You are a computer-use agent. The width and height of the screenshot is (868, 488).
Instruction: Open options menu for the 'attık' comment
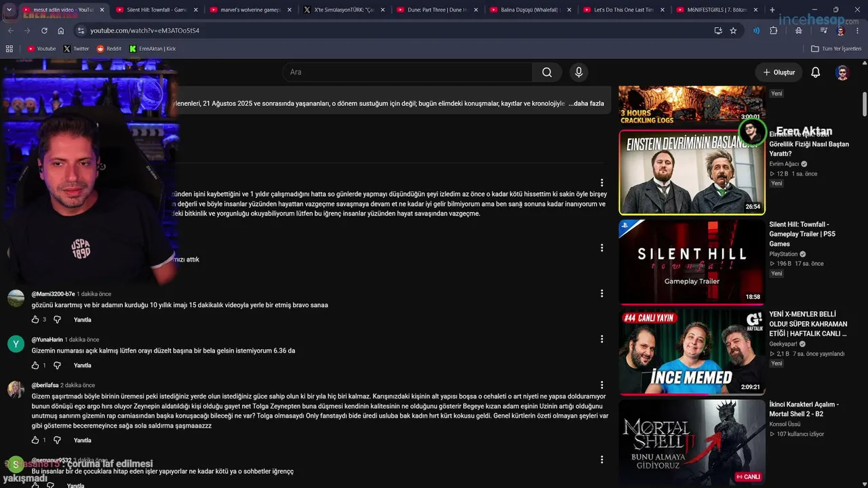click(x=601, y=248)
